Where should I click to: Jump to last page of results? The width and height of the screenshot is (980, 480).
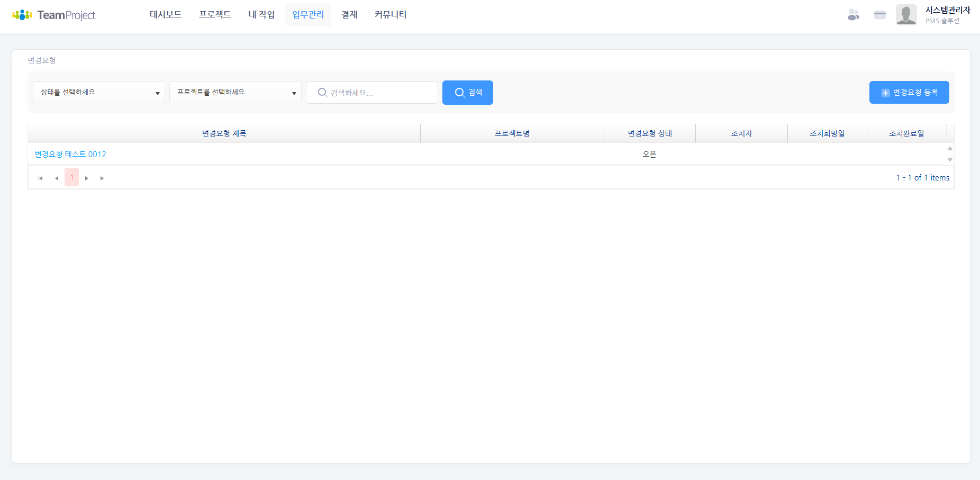click(x=103, y=178)
